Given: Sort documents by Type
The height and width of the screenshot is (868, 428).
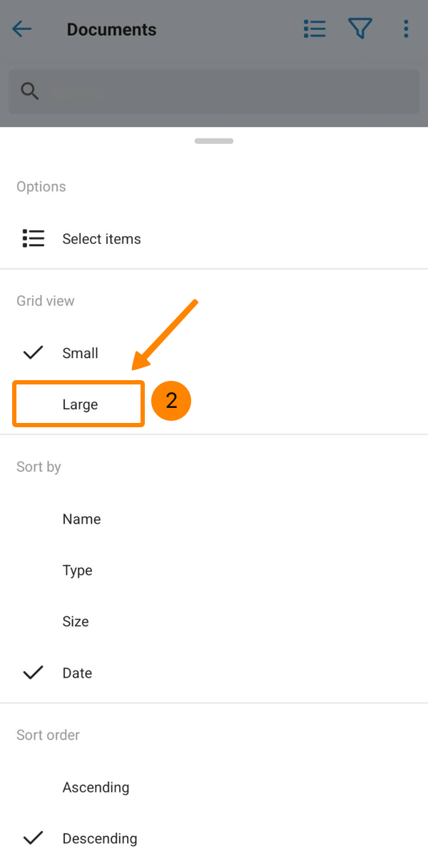Looking at the screenshot, I should [x=77, y=571].
